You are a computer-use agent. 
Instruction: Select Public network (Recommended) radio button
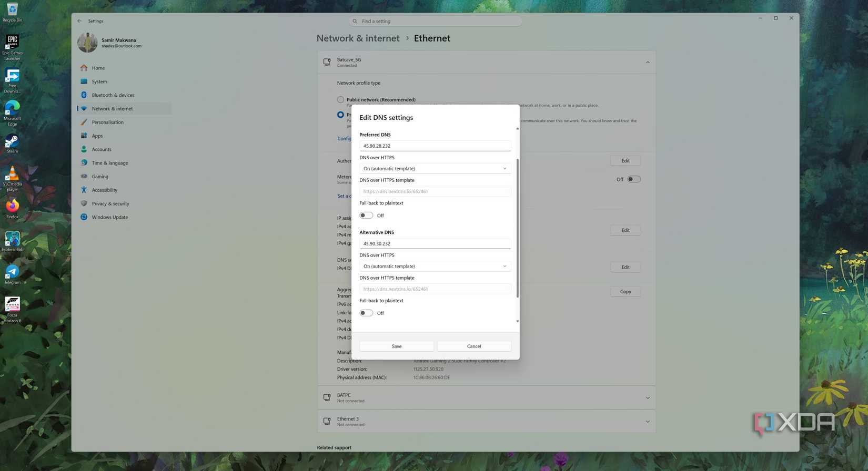340,99
